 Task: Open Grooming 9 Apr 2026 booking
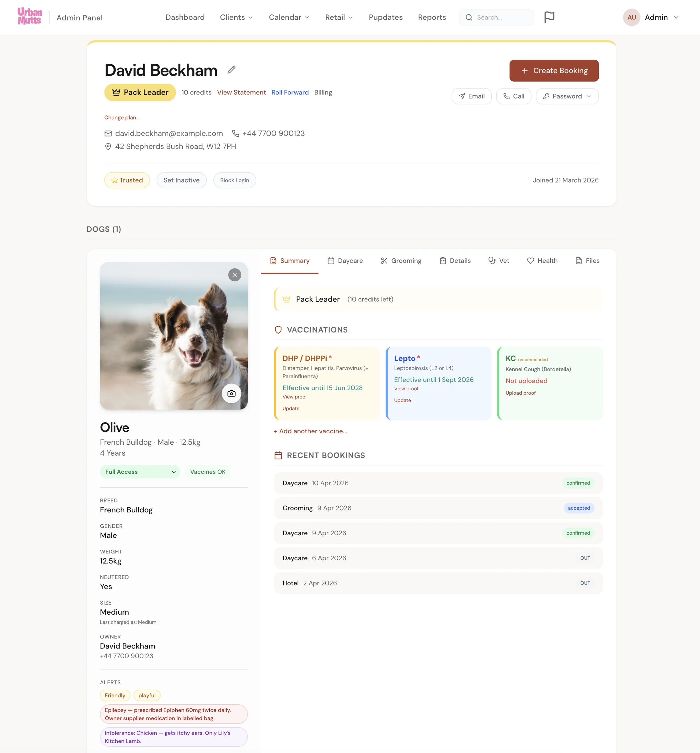(x=438, y=508)
